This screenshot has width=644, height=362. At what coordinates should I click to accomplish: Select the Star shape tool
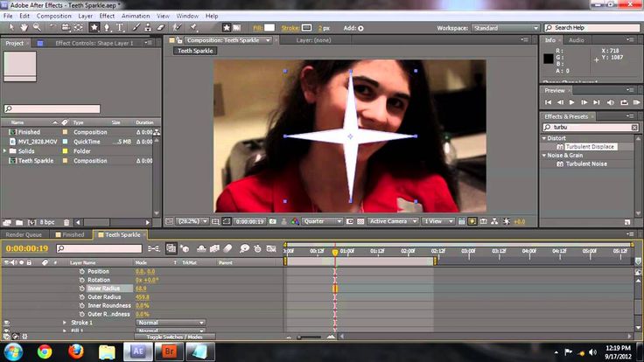coord(94,27)
